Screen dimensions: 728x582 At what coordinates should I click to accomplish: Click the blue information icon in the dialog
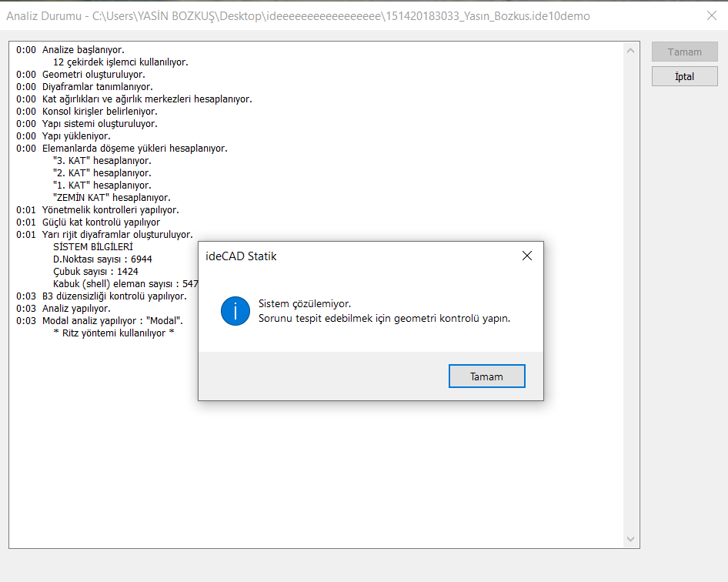235,311
